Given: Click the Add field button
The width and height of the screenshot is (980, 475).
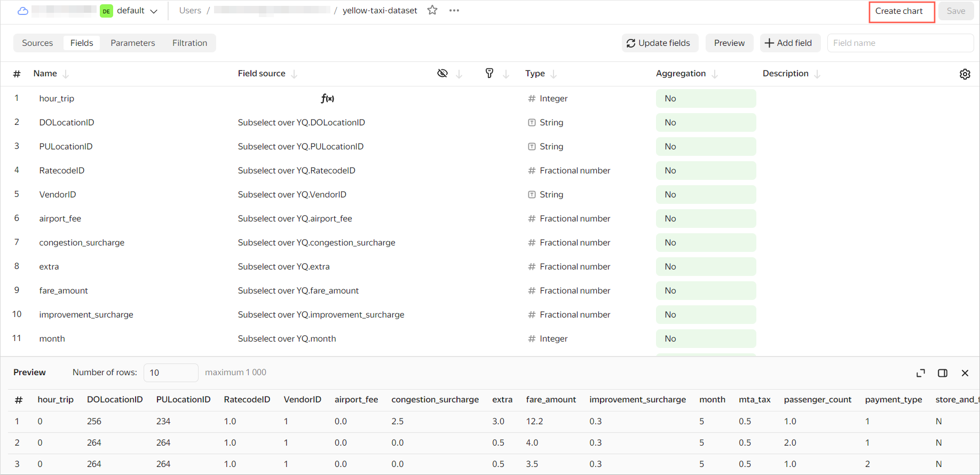Looking at the screenshot, I should click(788, 43).
